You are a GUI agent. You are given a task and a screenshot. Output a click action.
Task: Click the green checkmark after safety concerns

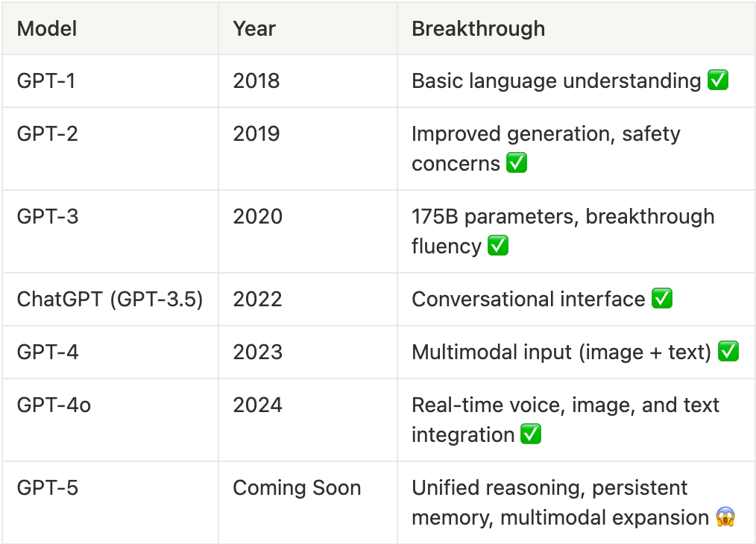(x=517, y=163)
